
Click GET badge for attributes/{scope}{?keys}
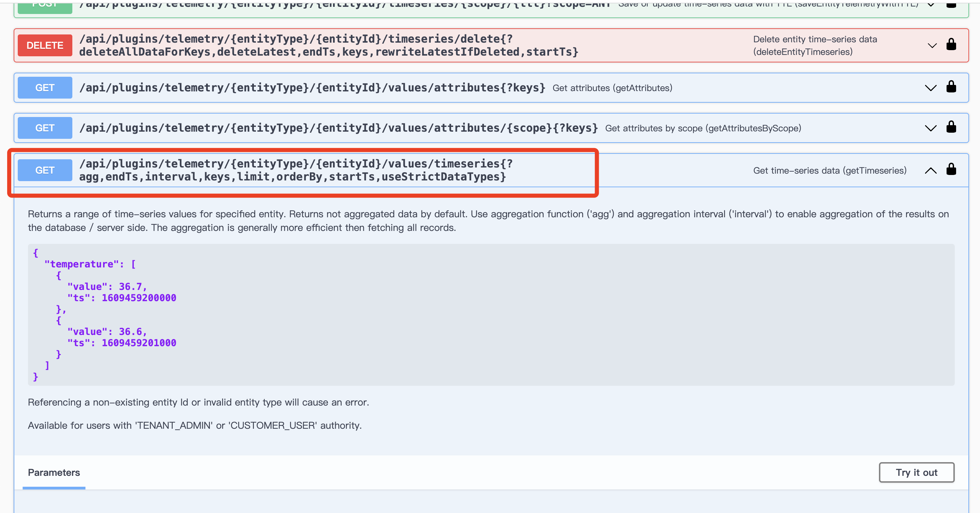point(45,128)
